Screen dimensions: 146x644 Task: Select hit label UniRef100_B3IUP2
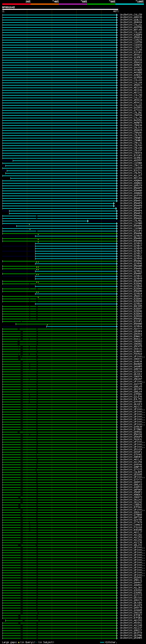(131, 156)
